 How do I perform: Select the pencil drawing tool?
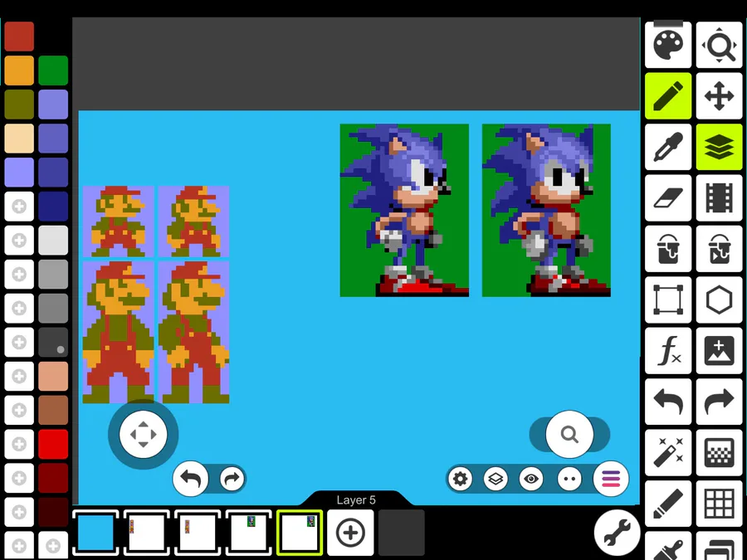pos(668,95)
